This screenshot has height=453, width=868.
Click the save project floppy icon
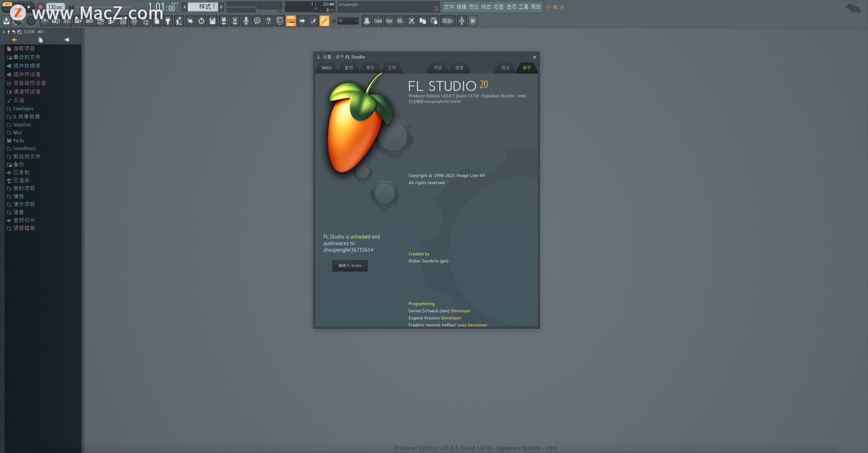(212, 21)
